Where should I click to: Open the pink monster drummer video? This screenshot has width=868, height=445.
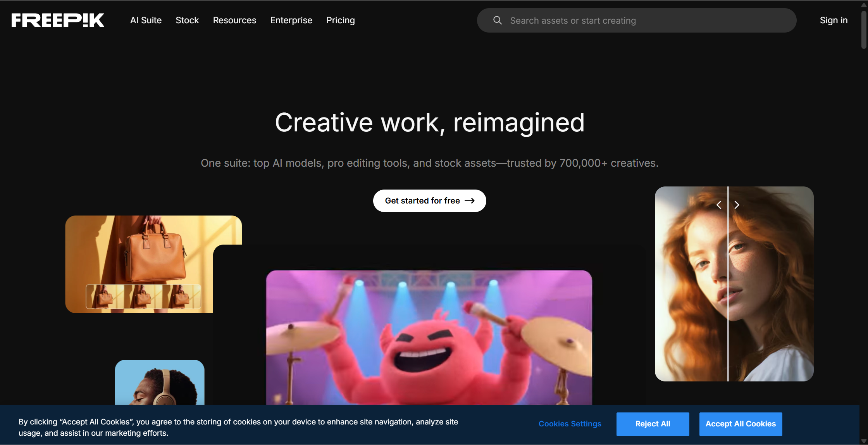coord(429,337)
